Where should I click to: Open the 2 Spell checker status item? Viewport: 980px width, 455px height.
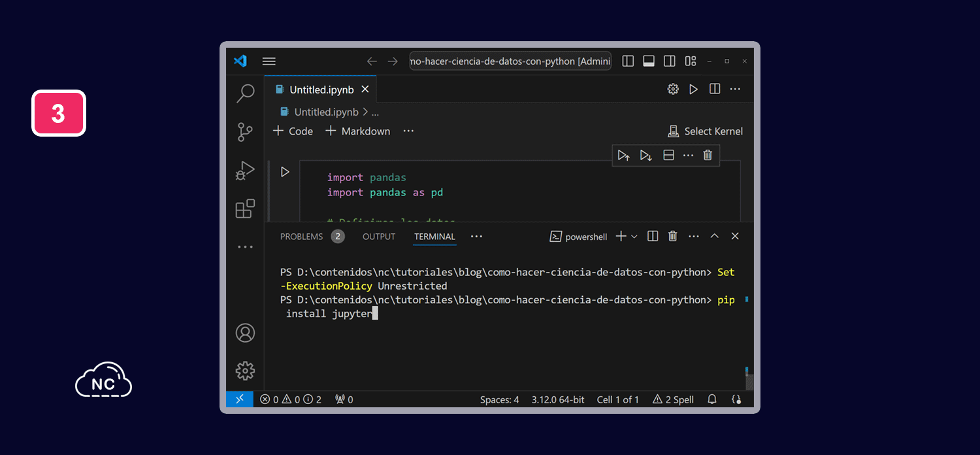click(673, 399)
